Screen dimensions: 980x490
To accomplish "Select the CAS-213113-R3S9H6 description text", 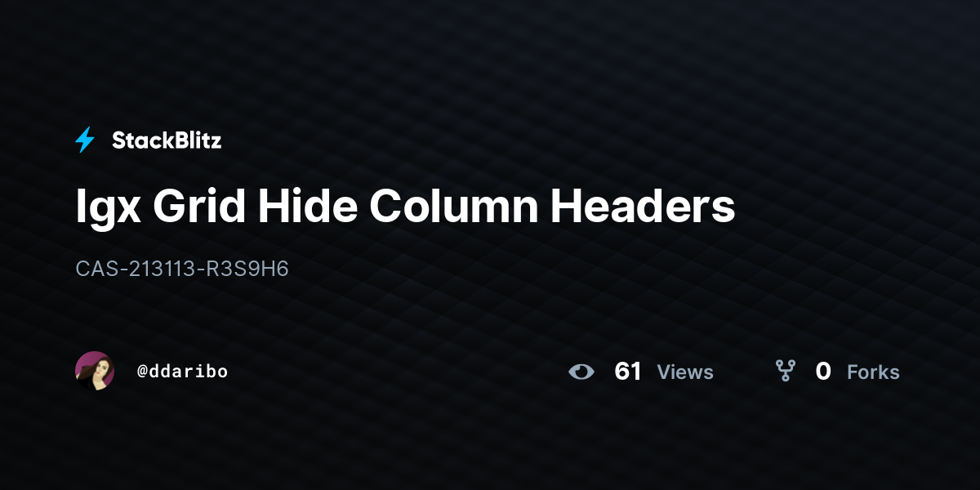I will [x=182, y=269].
